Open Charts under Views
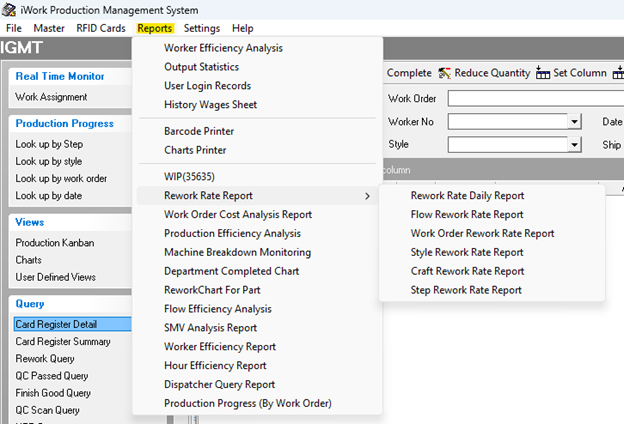 pyautogui.click(x=29, y=260)
